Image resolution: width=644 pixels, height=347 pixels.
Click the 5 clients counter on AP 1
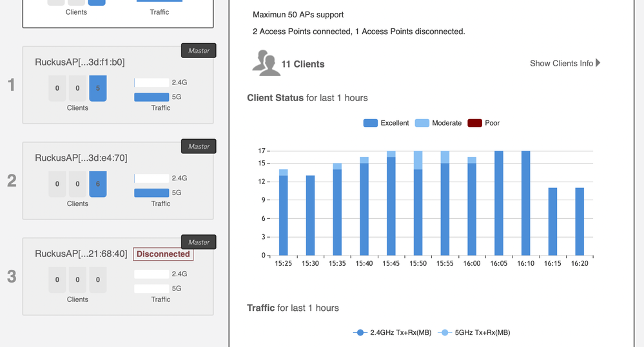point(98,88)
